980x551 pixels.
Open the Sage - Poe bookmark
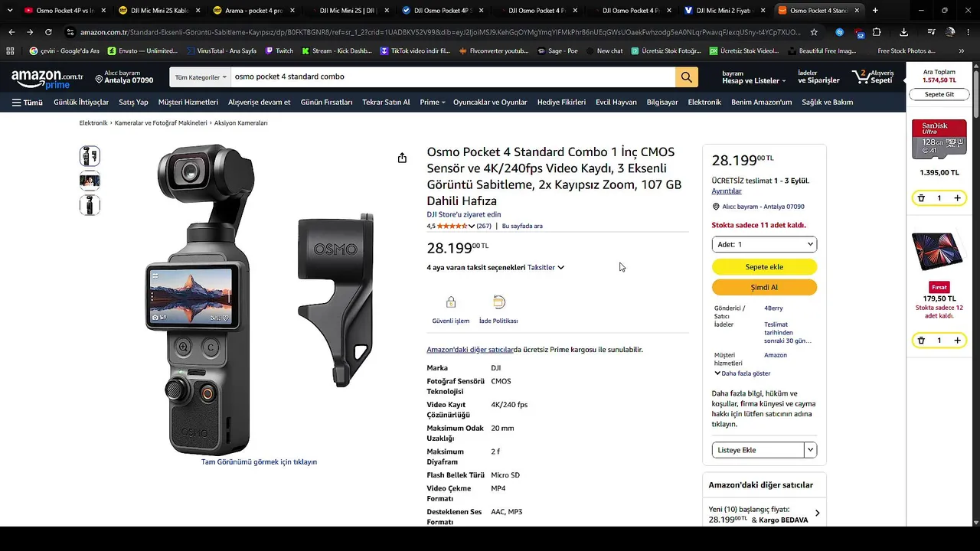[x=557, y=51]
